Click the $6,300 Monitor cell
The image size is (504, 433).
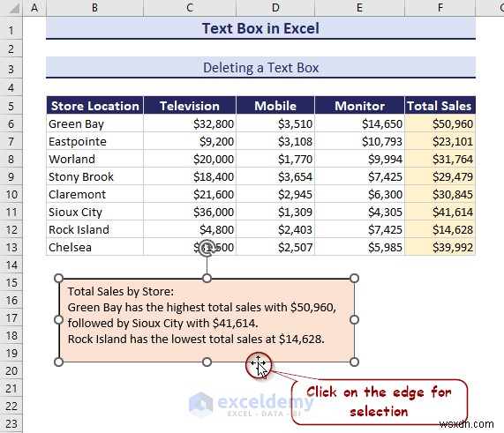pos(359,194)
